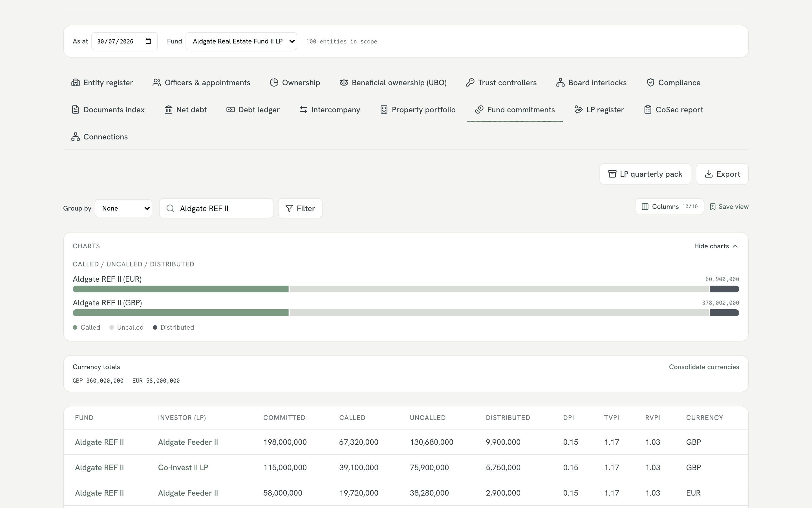This screenshot has width=812, height=508.
Task: Open the Columns 10/10 chooser
Action: (669, 207)
